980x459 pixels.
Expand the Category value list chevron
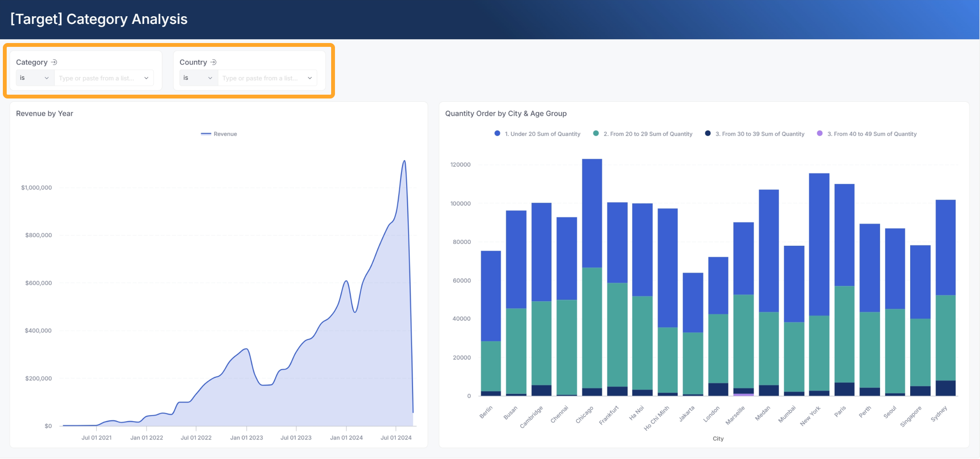click(x=146, y=78)
